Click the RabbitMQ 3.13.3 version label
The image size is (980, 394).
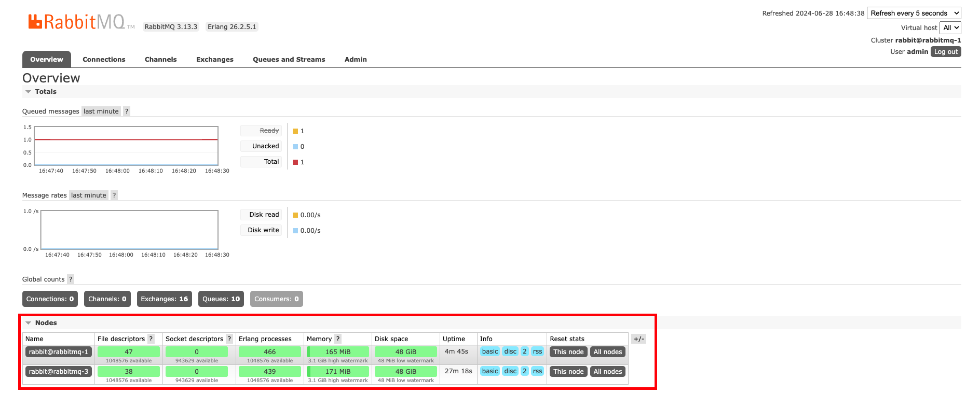tap(171, 27)
